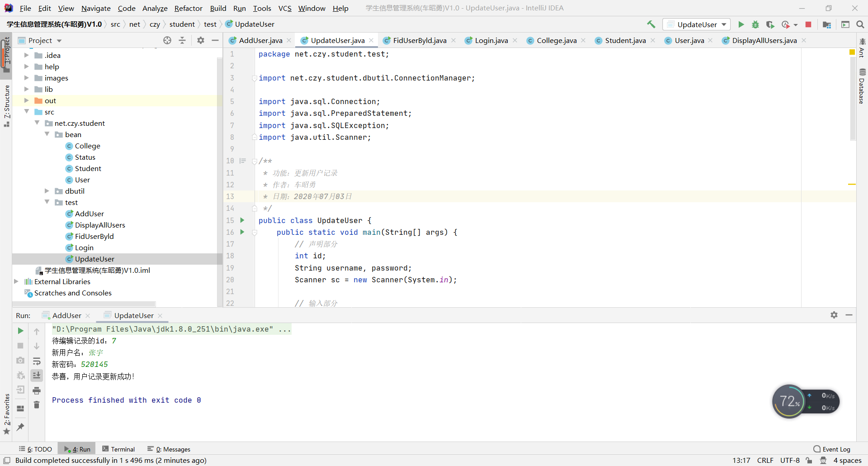Clear console with trash icon
Screen dimensions: 868x466
[37, 404]
